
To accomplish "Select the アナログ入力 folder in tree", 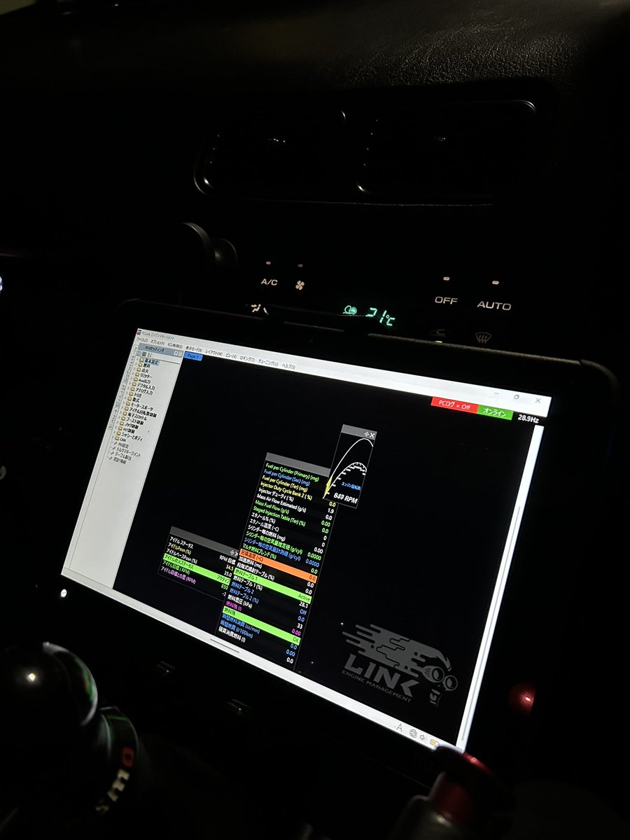I will (143, 391).
